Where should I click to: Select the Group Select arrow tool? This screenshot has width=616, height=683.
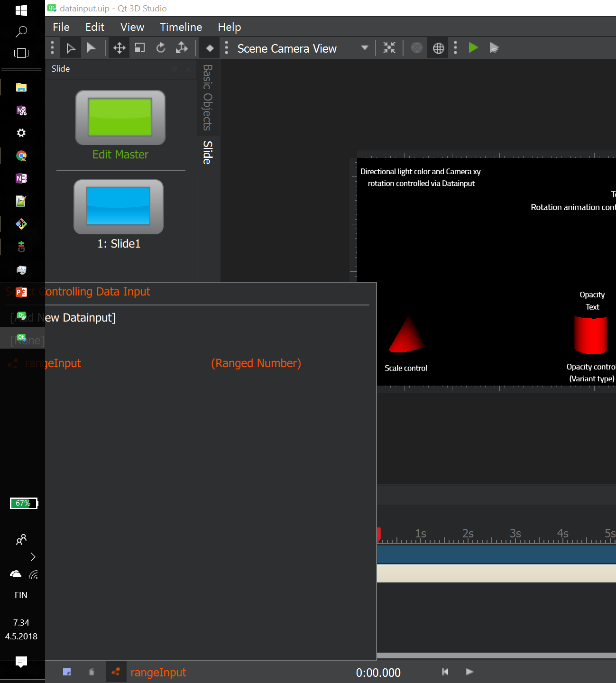71,48
